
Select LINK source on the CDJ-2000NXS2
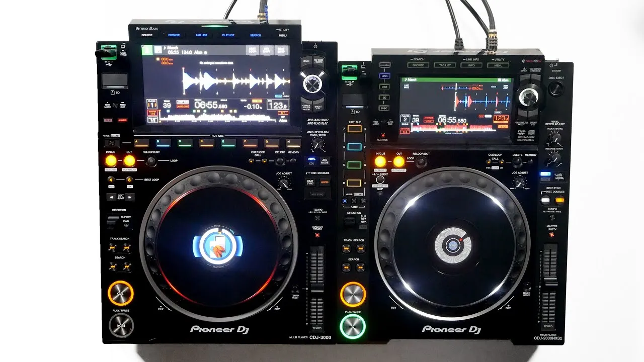coord(385,76)
